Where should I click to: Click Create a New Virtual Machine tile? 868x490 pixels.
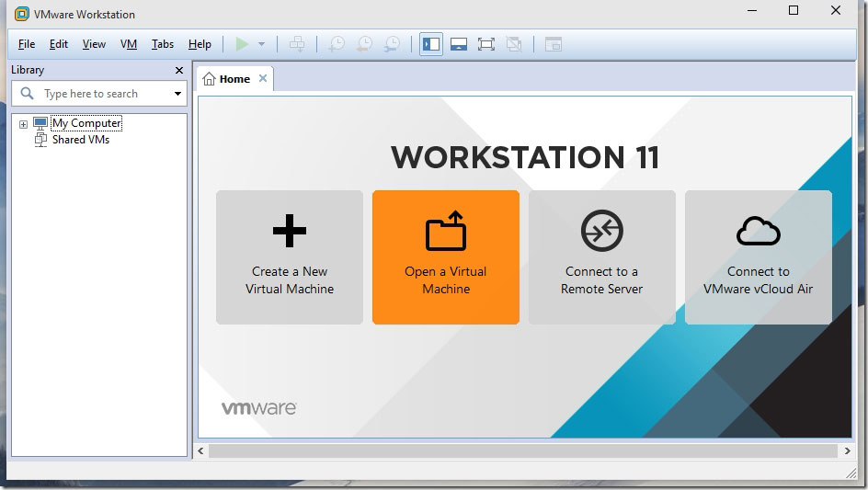[290, 257]
